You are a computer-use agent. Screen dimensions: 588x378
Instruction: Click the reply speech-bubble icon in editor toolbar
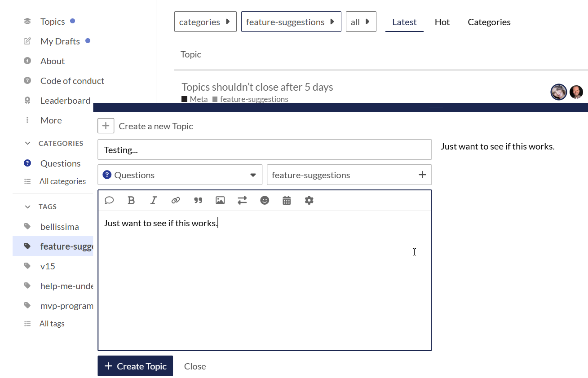109,200
